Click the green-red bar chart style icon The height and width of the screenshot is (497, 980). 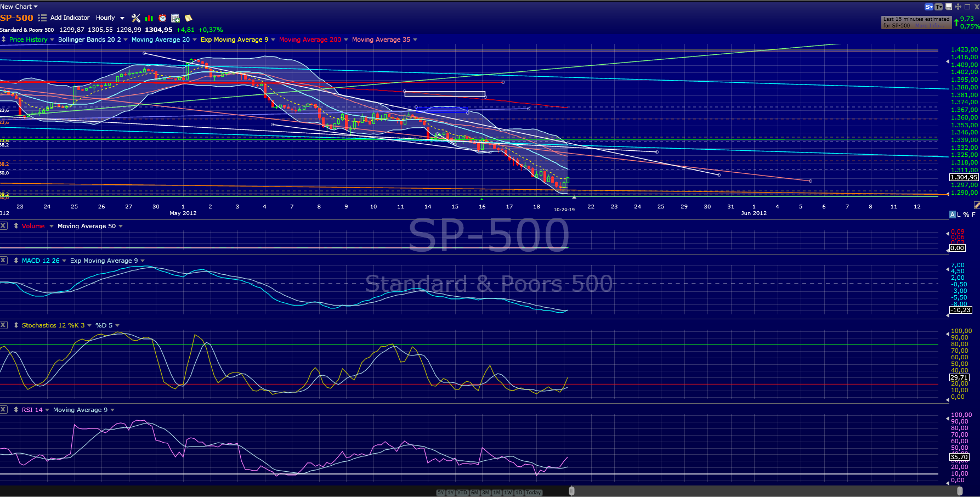(x=149, y=18)
